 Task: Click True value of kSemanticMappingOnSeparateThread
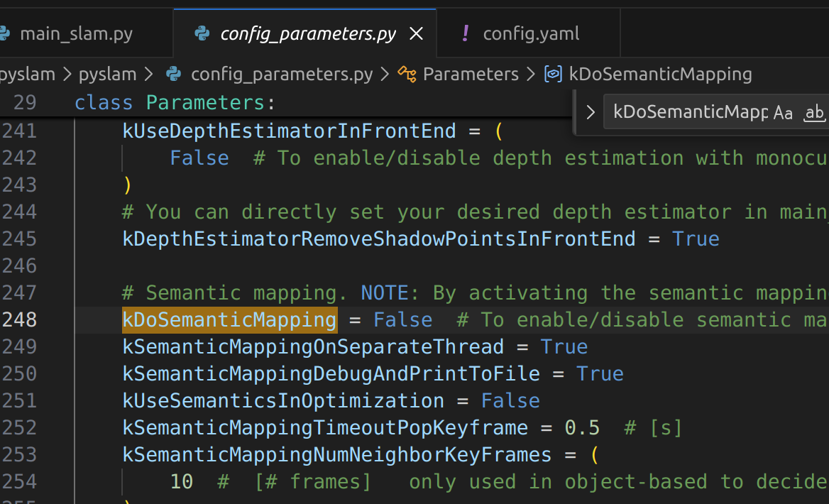(x=564, y=347)
